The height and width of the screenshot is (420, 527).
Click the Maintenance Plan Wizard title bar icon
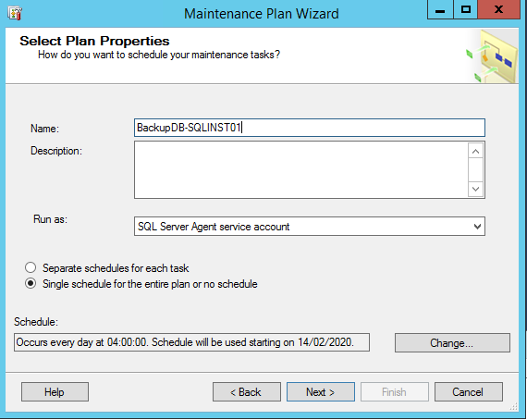(15, 14)
